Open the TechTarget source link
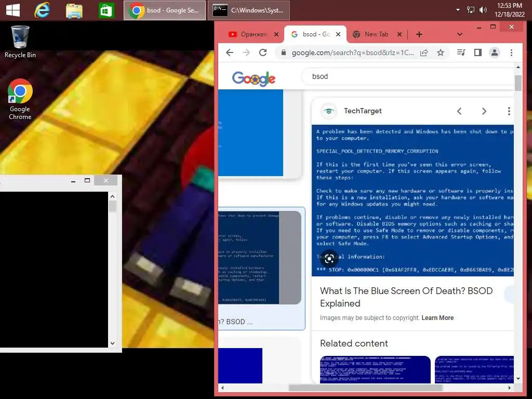The image size is (532, 399). click(363, 111)
